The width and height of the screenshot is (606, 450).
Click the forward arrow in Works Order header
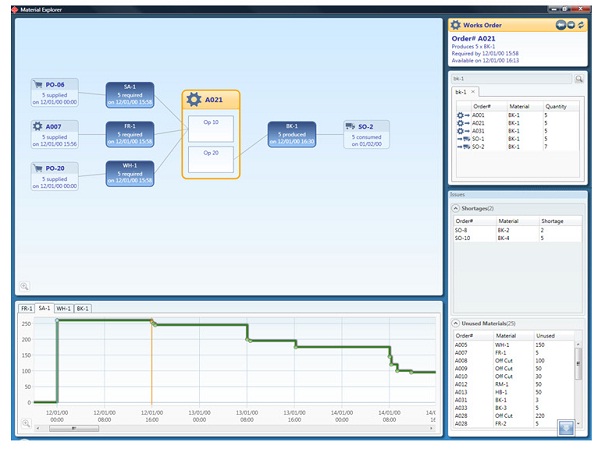571,24
